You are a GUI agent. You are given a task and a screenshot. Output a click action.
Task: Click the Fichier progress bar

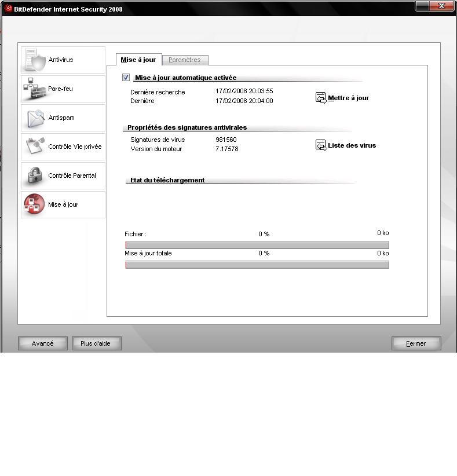[257, 245]
